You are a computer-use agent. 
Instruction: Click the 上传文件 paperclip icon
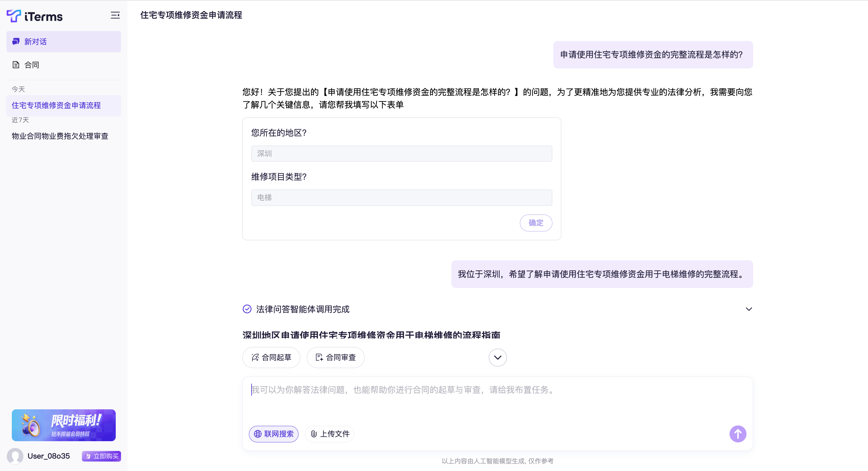tap(314, 434)
